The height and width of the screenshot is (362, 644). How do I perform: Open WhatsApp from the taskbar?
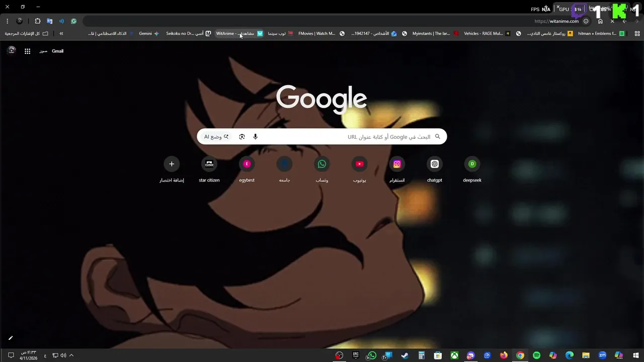372,355
